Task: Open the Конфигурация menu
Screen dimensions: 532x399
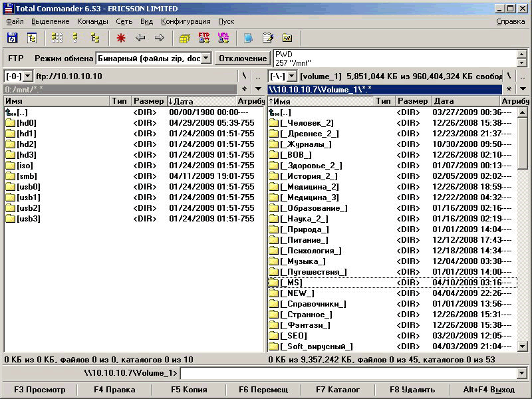Action: tap(186, 21)
